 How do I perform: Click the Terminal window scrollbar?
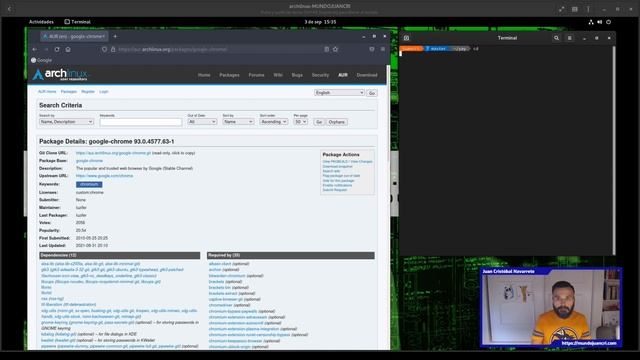click(x=613, y=150)
